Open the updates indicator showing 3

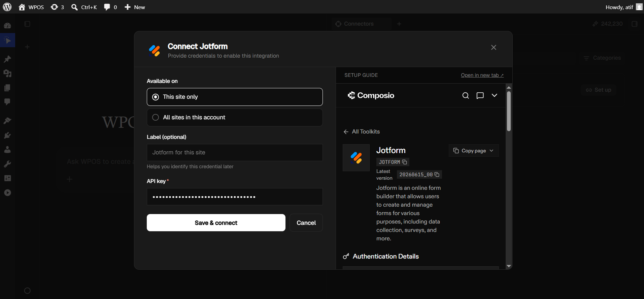click(x=57, y=7)
